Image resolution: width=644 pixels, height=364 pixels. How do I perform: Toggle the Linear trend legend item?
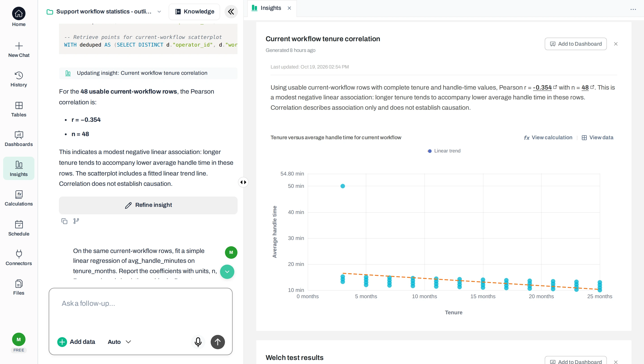[x=444, y=151]
